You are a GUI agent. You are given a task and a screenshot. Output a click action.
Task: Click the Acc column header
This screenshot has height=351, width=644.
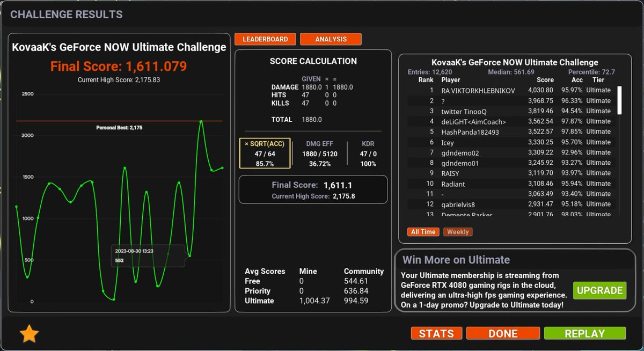point(577,79)
